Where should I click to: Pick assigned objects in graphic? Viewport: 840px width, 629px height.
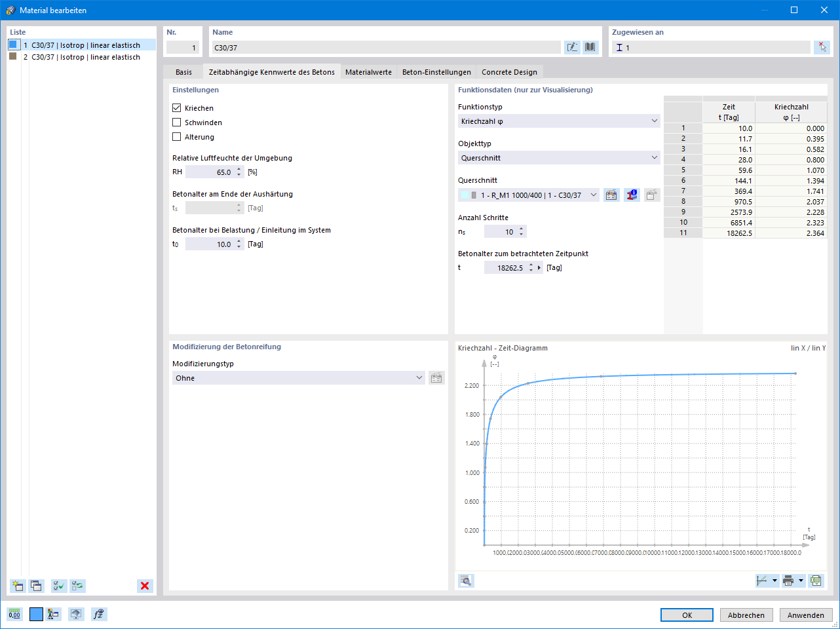[822, 47]
